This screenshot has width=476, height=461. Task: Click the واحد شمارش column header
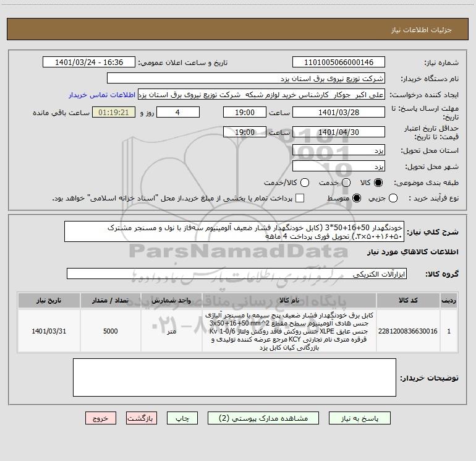pyautogui.click(x=171, y=300)
